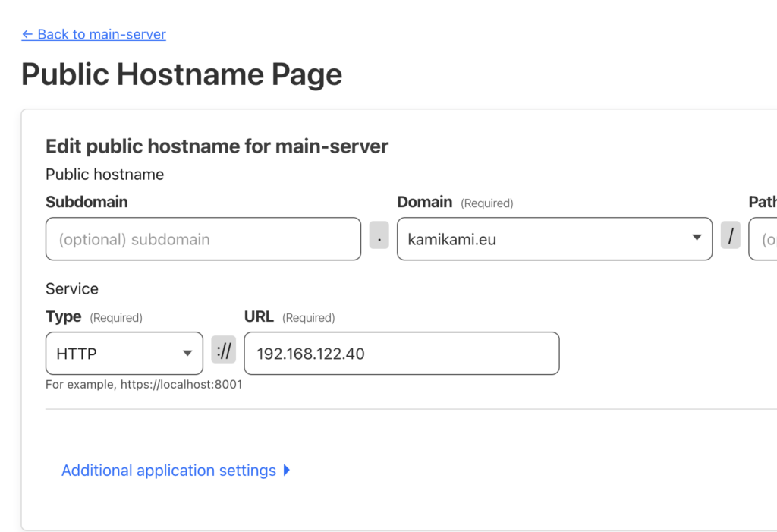Click the dot separator after the Subdomain field
The image size is (777, 532).
pos(379,235)
